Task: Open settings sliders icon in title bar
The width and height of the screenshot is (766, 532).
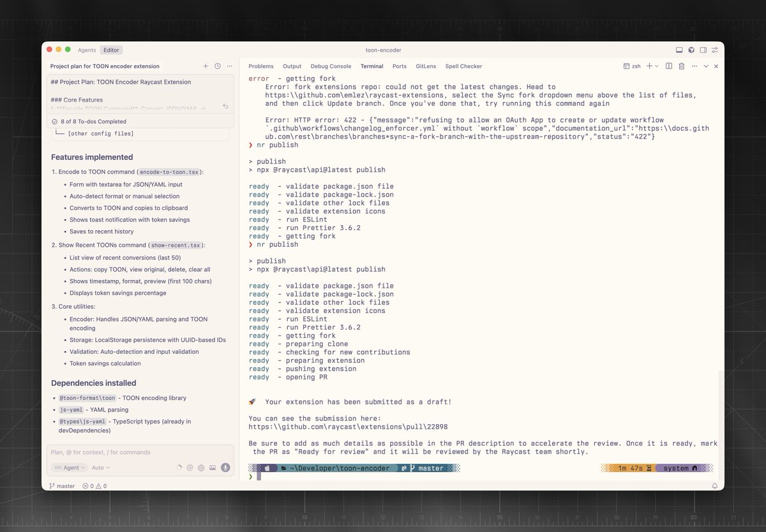Action: (x=715, y=50)
